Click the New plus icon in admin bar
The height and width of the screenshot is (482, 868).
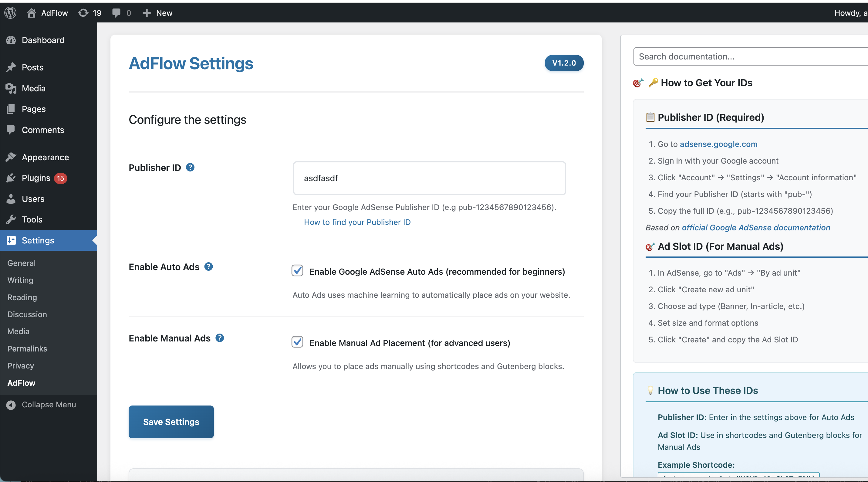pos(146,13)
